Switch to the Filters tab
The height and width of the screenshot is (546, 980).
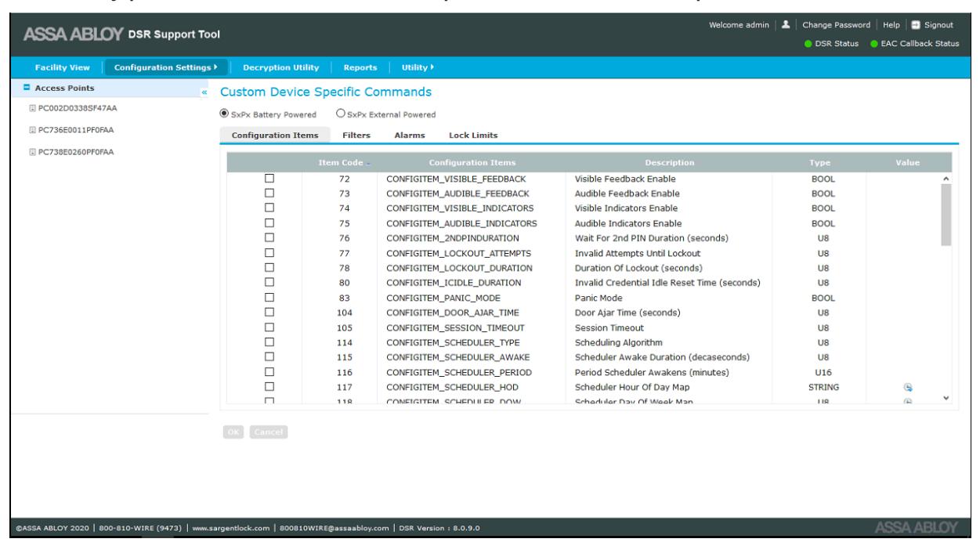356,135
